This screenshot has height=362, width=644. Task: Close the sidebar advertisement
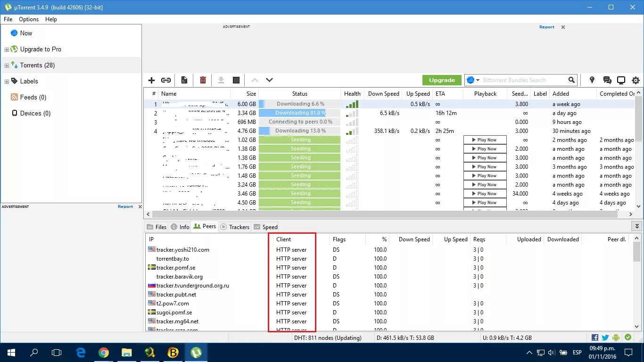point(140,206)
